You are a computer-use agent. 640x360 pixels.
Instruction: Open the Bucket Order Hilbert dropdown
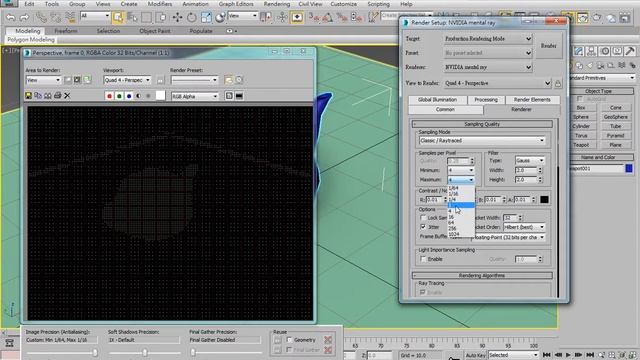[524, 227]
